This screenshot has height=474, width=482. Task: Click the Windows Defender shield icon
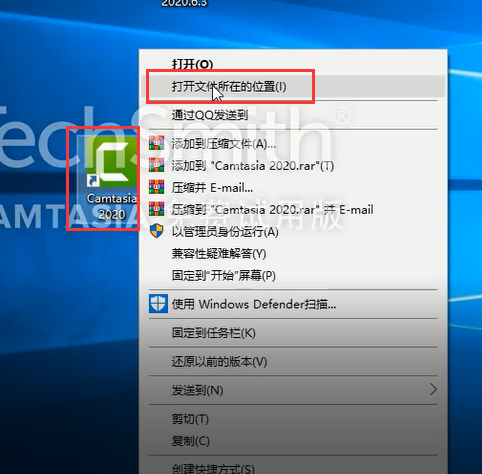pyautogui.click(x=158, y=304)
